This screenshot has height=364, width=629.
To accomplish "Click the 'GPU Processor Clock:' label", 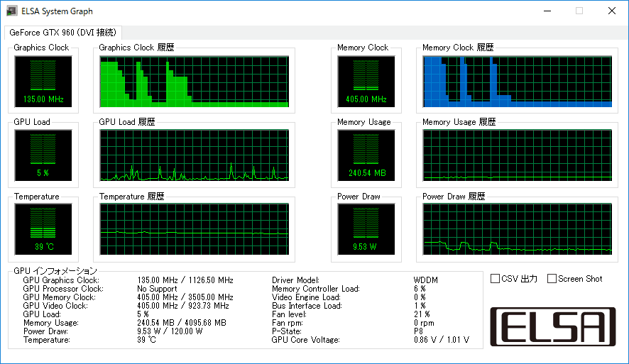I will (63, 289).
